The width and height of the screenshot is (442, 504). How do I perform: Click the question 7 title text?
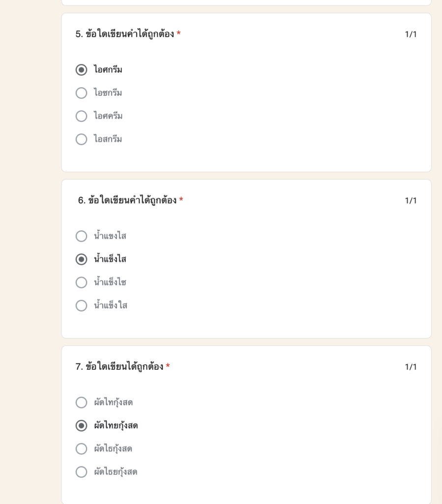click(x=119, y=366)
